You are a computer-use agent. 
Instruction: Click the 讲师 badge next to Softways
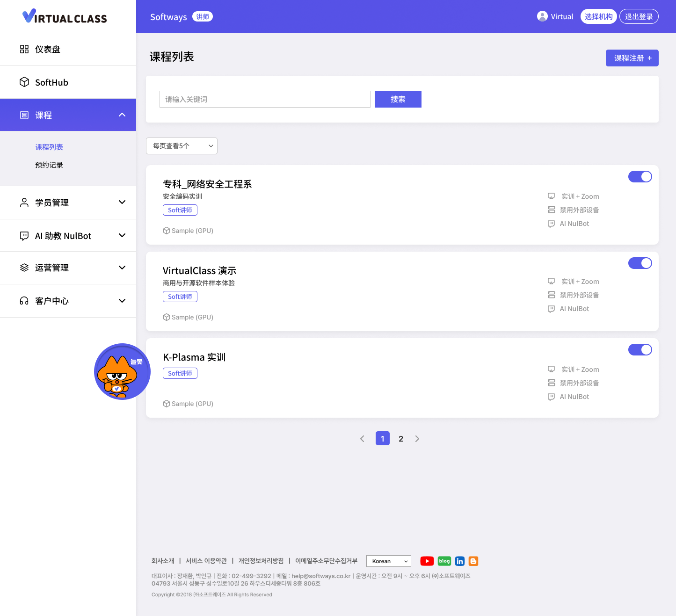(x=203, y=16)
